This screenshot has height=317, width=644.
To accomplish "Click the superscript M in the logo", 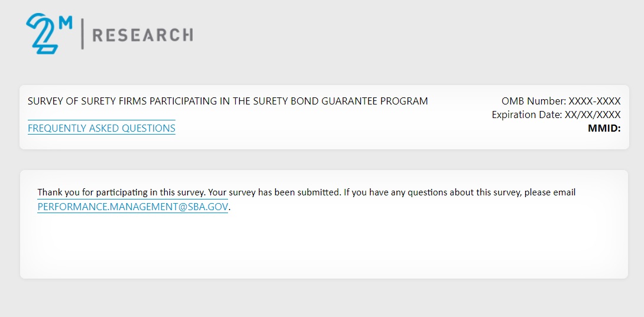I will pos(66,22).
